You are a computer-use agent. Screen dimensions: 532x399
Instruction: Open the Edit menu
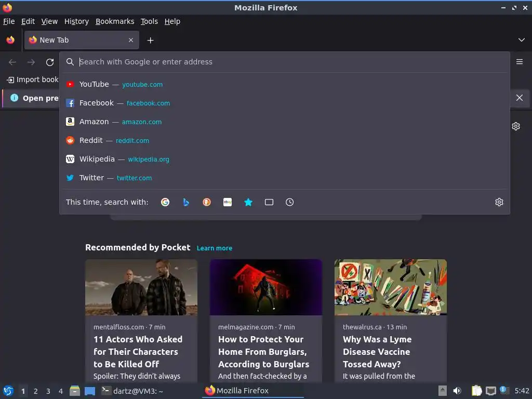point(28,21)
